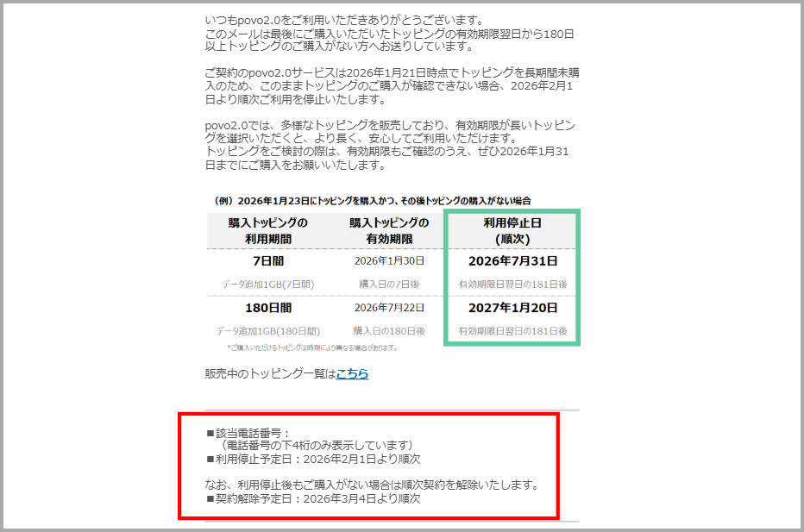Select the 180日間 table cell

tap(267, 308)
